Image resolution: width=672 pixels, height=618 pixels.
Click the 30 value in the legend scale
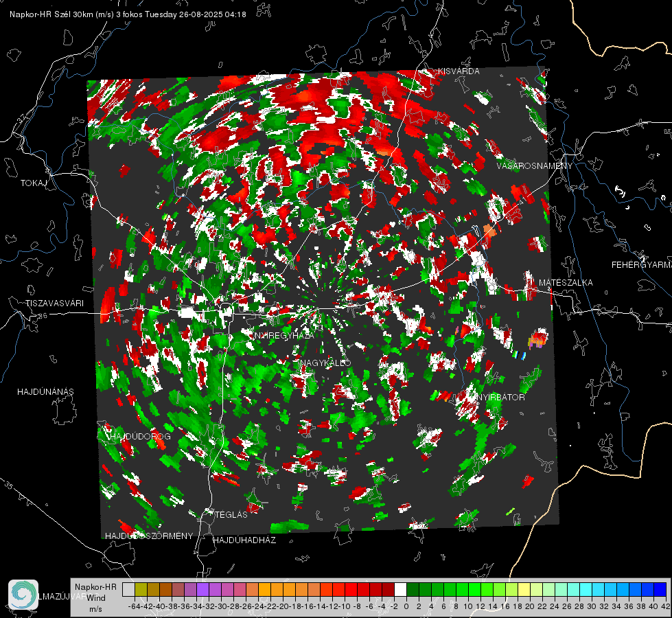[x=592, y=606]
